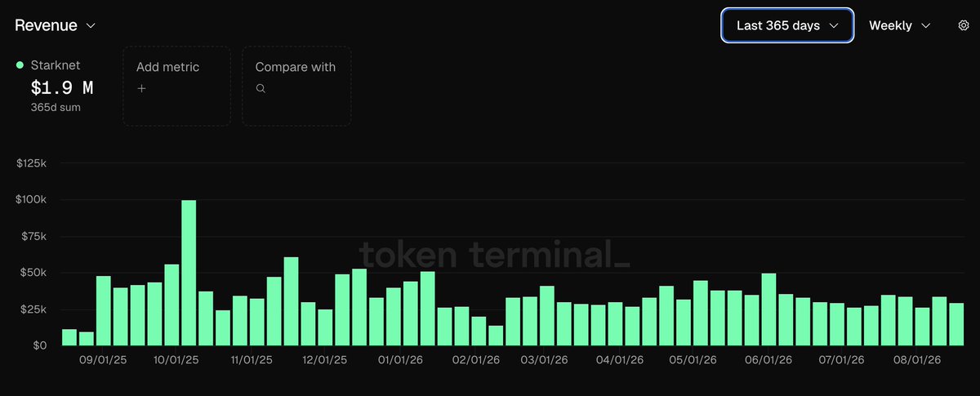Open the Last 365 days range dropdown

point(787,25)
